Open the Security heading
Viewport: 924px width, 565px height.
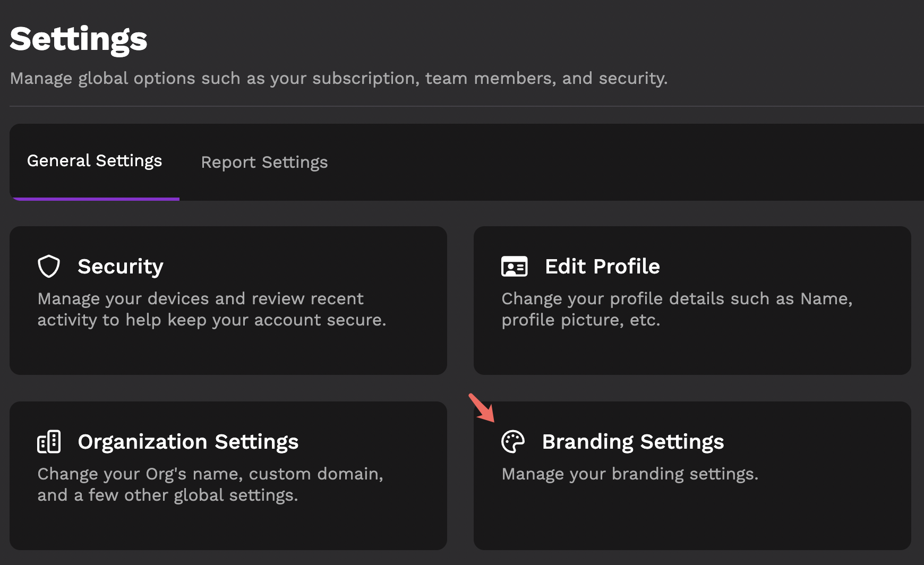[121, 267]
